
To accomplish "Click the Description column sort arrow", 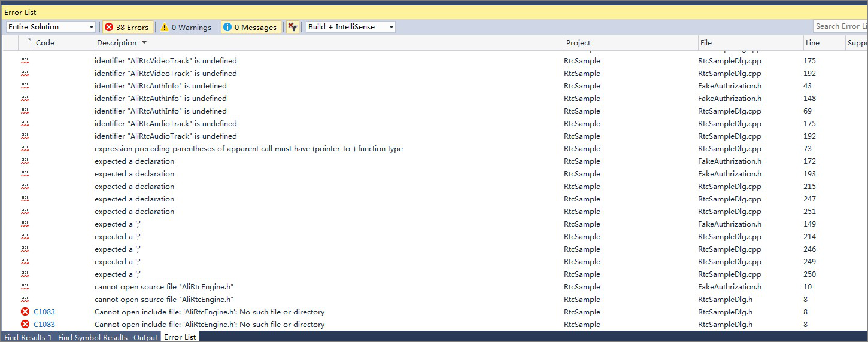I will click(144, 43).
